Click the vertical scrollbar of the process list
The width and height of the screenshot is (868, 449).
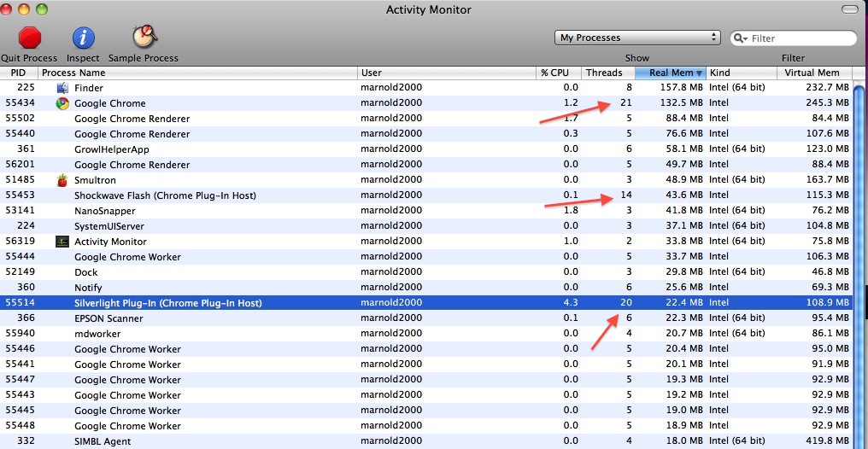pos(859,265)
